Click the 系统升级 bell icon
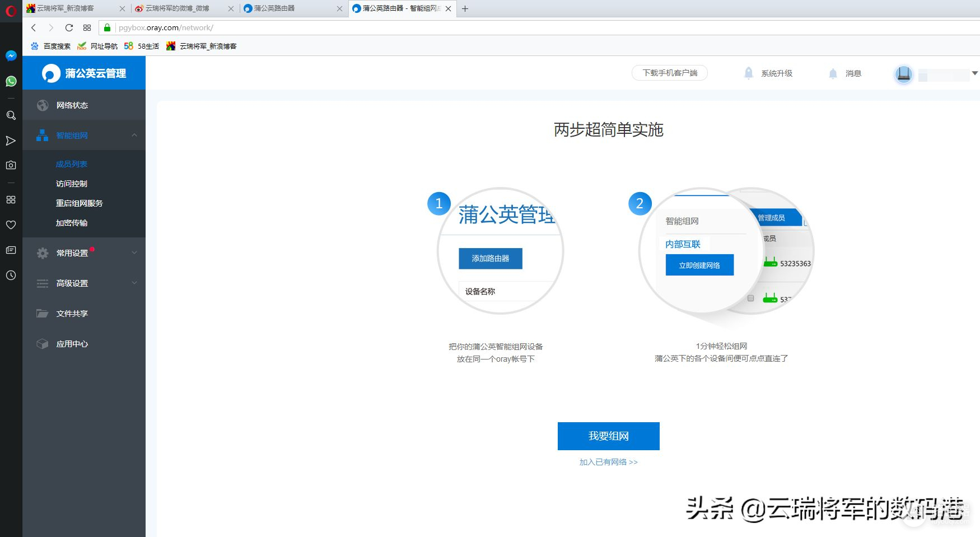980x537 pixels. tap(748, 73)
